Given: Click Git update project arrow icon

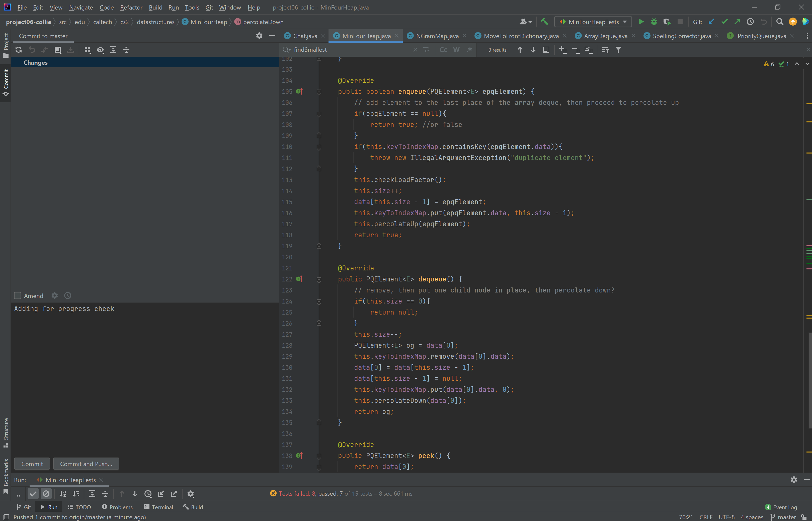Looking at the screenshot, I should pos(711,22).
